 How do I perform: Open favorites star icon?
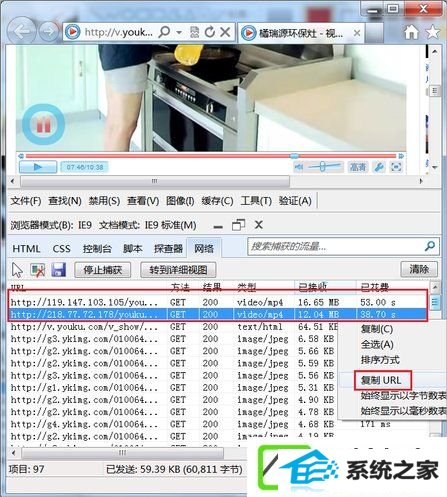[433, 32]
